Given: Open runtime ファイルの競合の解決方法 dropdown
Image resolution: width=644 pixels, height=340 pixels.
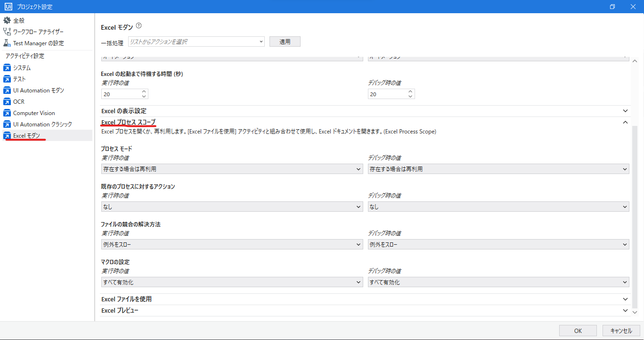Looking at the screenshot, I should point(232,245).
